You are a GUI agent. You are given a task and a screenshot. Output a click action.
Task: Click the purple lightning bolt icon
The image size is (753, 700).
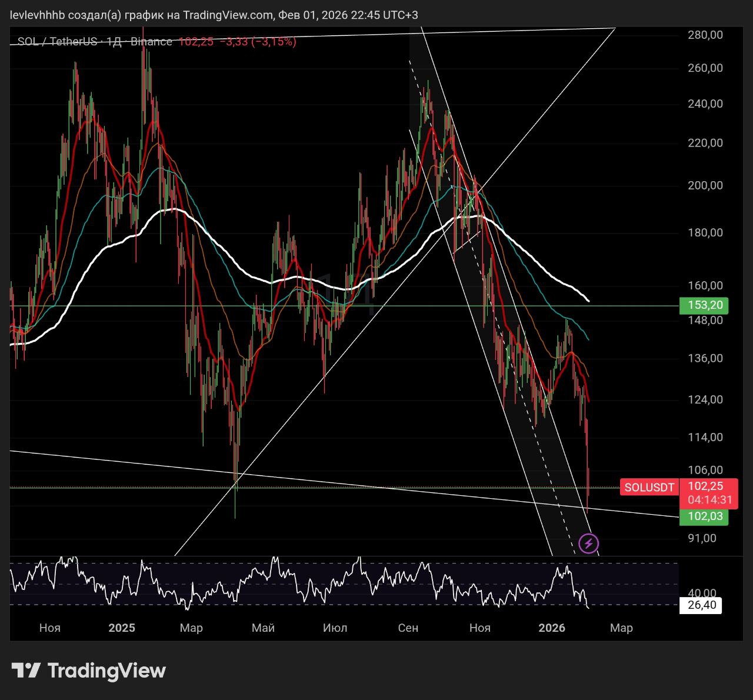click(x=589, y=544)
